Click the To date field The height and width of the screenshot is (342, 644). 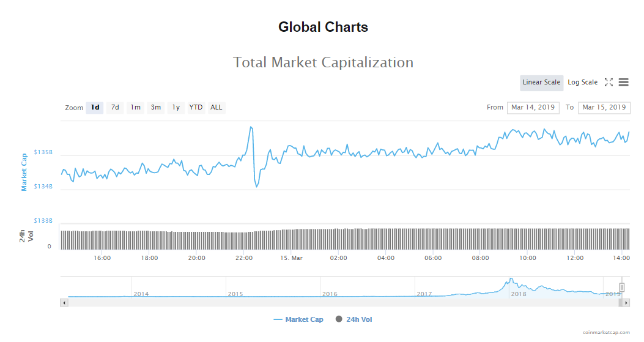(x=604, y=108)
